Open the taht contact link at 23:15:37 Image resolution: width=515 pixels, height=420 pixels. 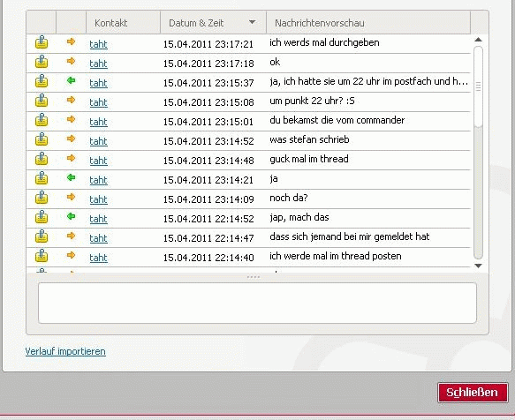(x=98, y=83)
